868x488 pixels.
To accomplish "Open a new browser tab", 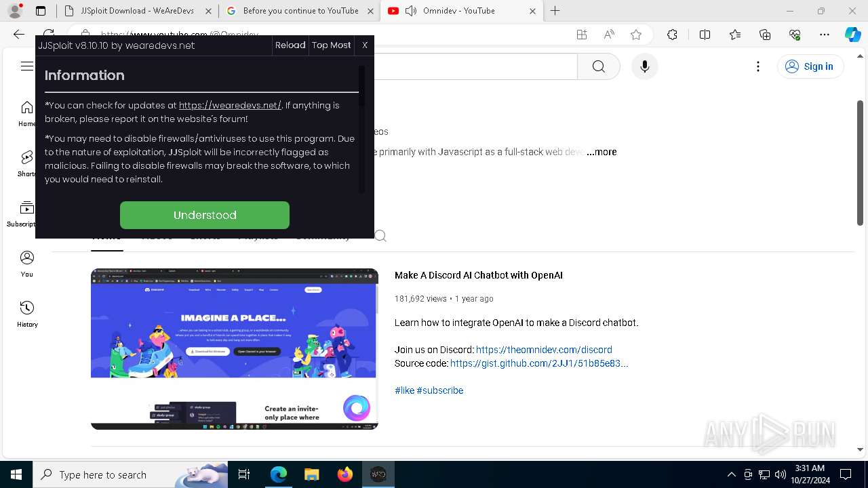I will point(555,11).
